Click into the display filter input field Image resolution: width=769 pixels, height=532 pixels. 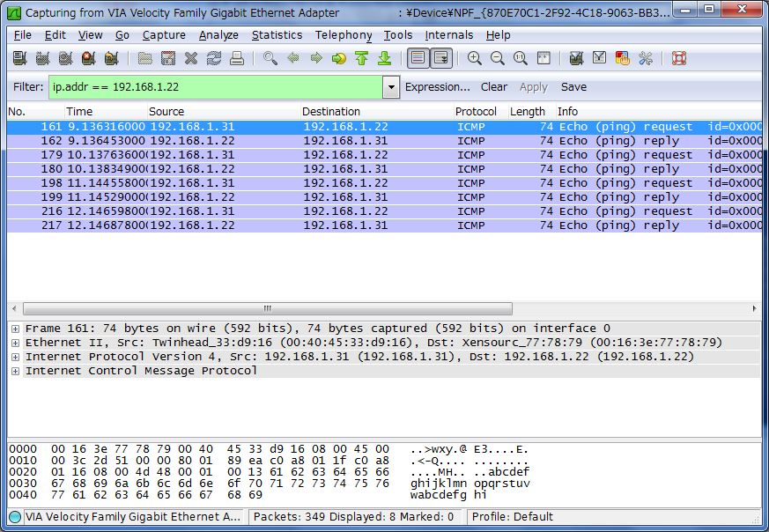click(216, 87)
